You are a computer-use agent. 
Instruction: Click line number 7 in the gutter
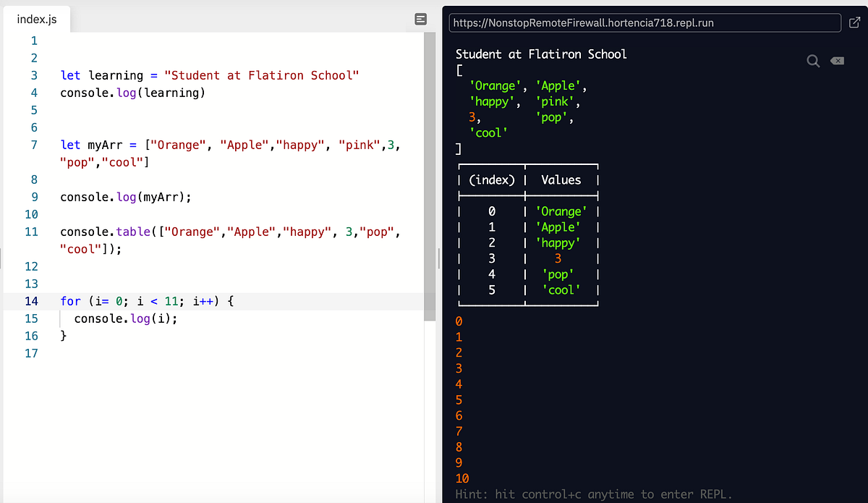pos(33,145)
